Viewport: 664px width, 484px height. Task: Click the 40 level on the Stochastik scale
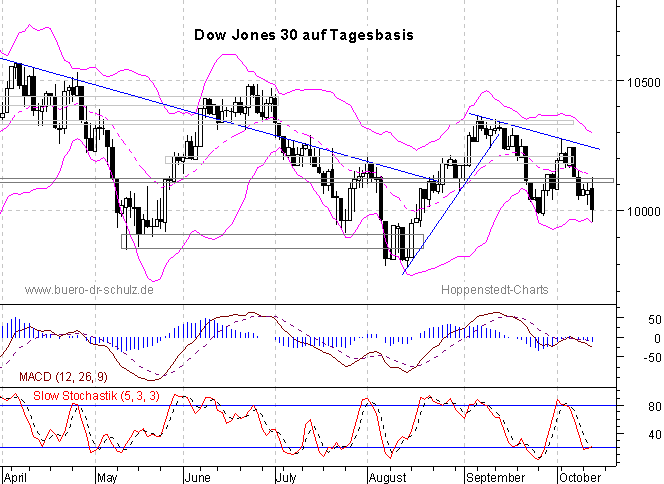coord(628,435)
